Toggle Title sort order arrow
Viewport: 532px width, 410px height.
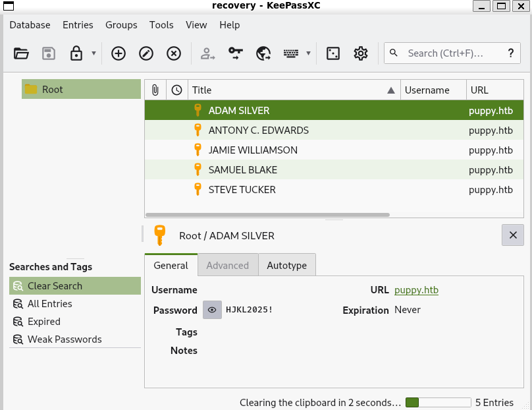pos(391,90)
